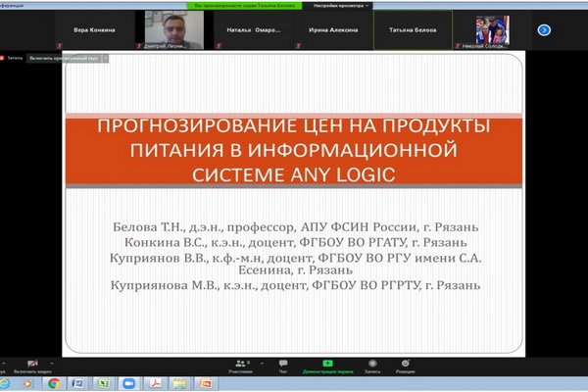Viewport: 588px width, 392px height.
Task: Select Наталья Омаро... participant tile
Action: pyautogui.click(x=254, y=30)
